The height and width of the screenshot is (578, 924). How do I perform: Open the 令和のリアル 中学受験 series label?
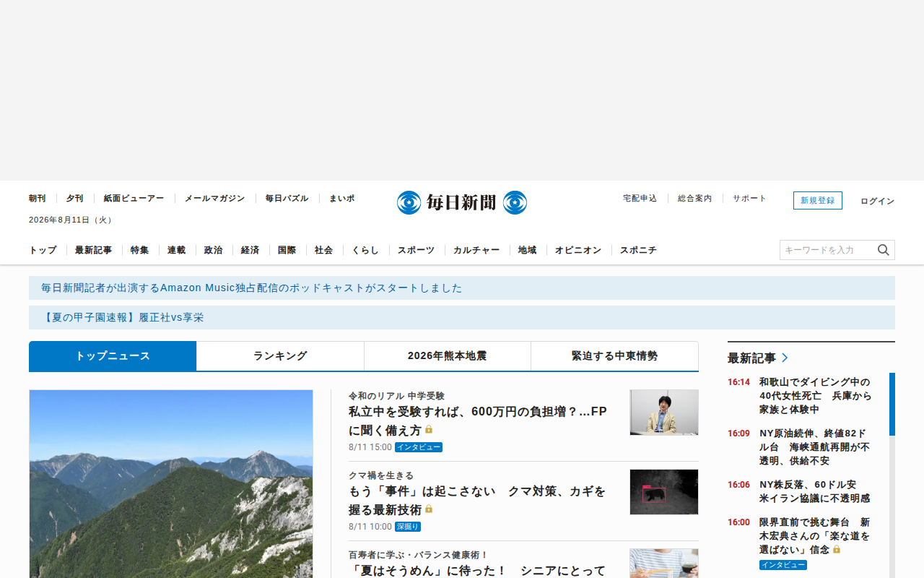[x=396, y=396]
